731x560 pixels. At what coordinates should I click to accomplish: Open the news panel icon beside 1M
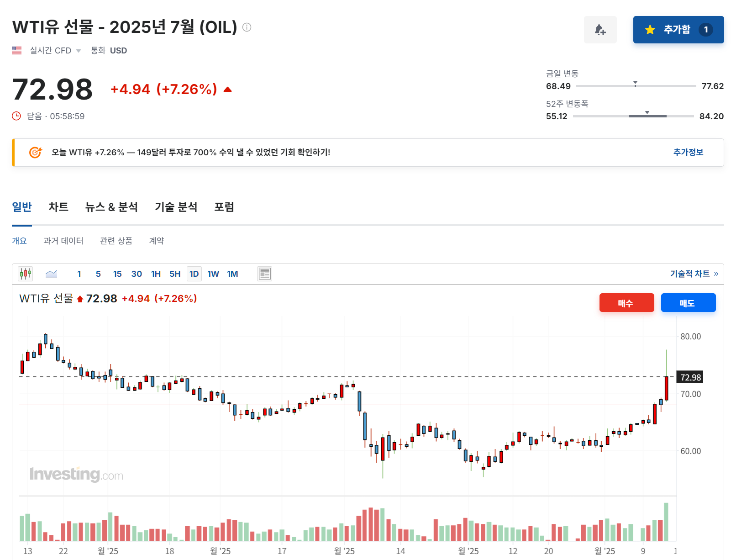pos(264,273)
